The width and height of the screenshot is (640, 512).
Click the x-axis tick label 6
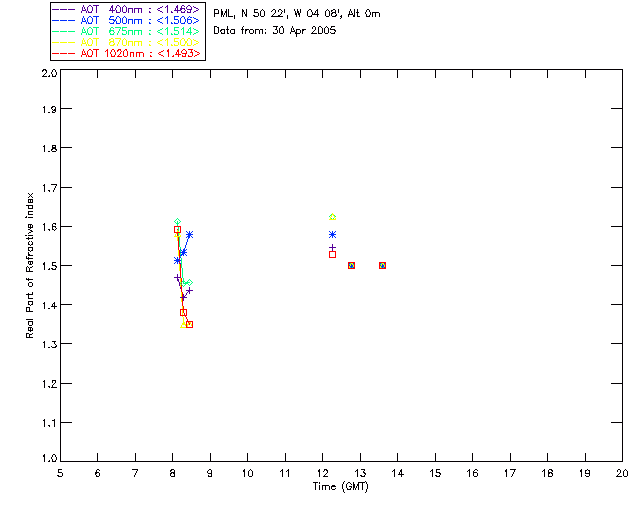pos(98,473)
